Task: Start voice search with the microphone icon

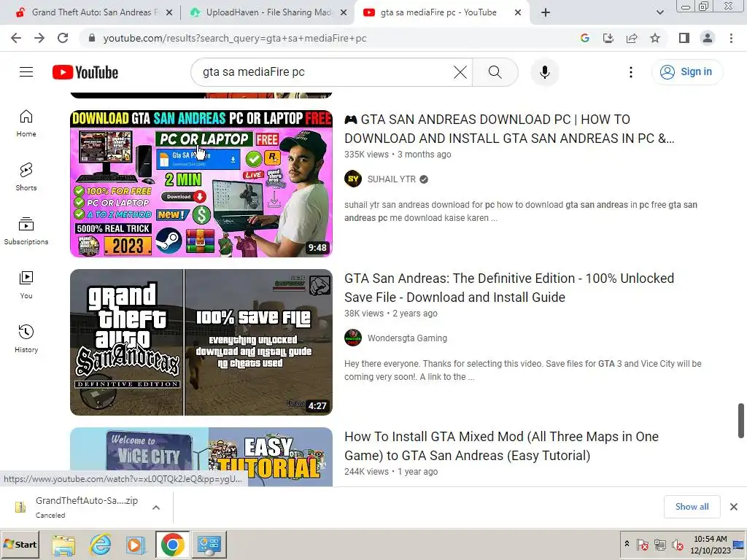Action: click(544, 72)
